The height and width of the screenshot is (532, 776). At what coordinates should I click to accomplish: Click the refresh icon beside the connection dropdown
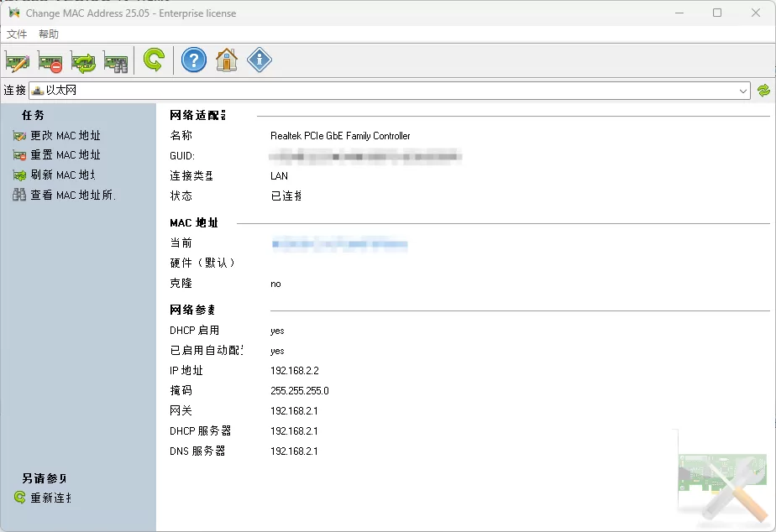click(x=764, y=90)
